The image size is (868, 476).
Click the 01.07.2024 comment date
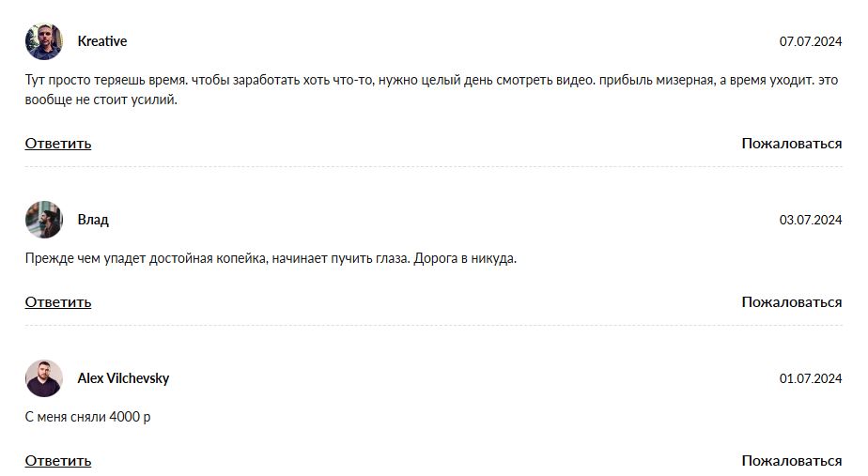pos(810,379)
